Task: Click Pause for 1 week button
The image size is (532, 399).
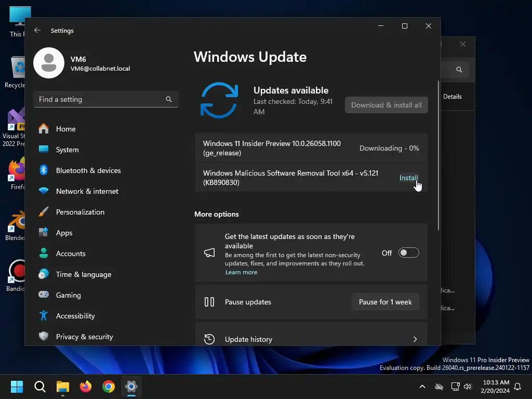Action: [385, 302]
